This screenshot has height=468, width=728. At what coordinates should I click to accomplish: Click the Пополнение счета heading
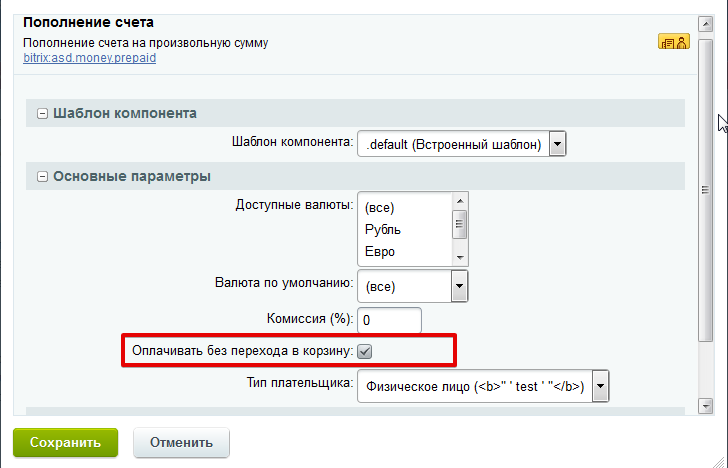(88, 22)
